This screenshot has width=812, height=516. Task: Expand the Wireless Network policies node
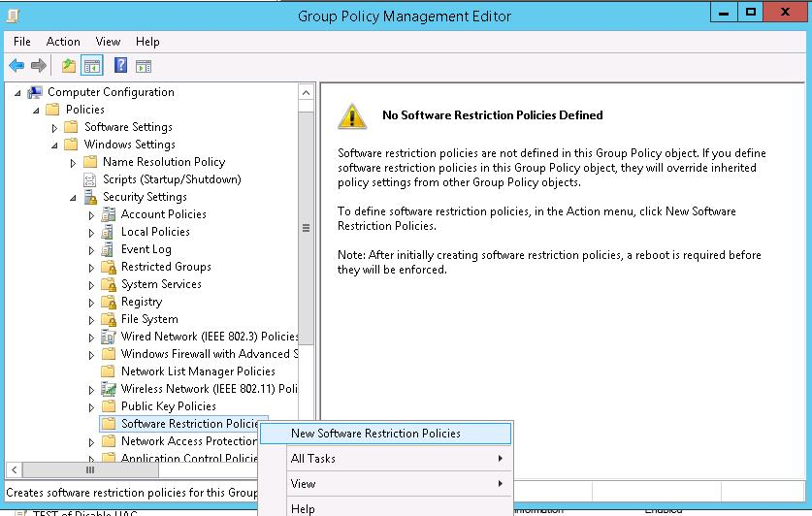point(91,390)
